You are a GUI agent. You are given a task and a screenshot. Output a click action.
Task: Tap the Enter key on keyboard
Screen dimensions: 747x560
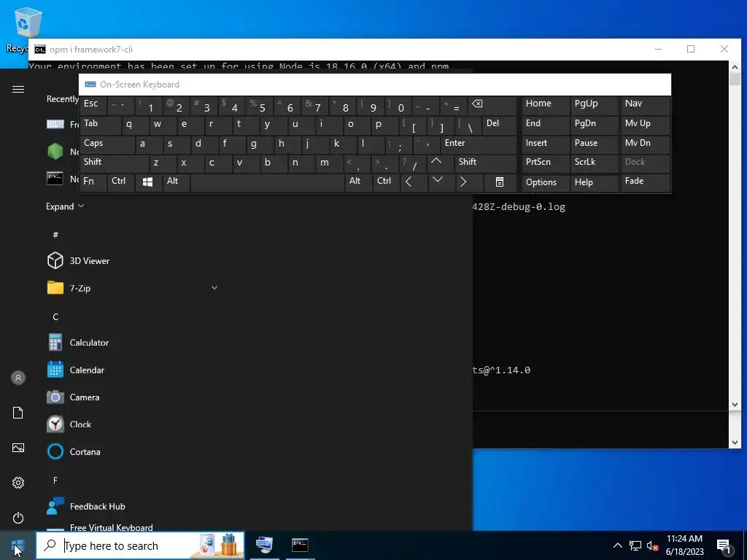[479, 144]
